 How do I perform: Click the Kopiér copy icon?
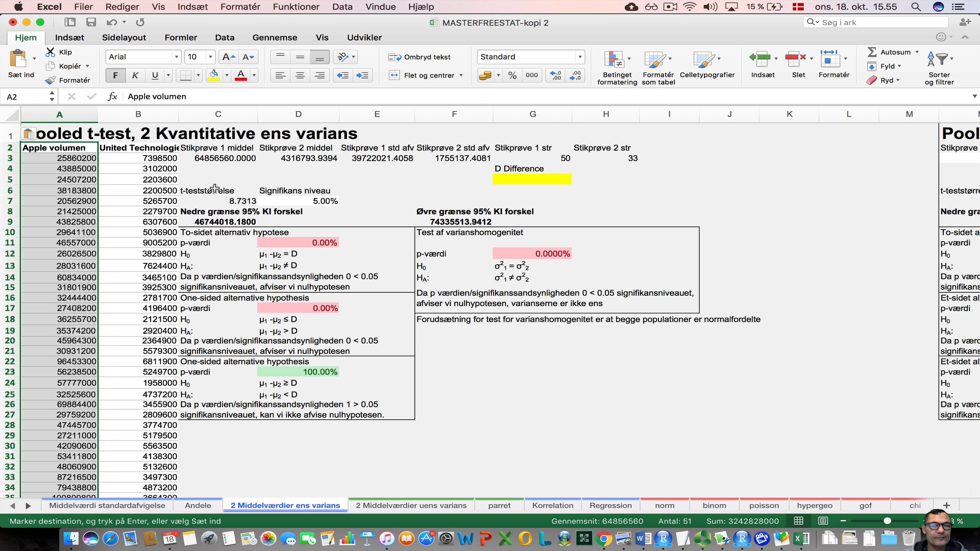(x=50, y=66)
